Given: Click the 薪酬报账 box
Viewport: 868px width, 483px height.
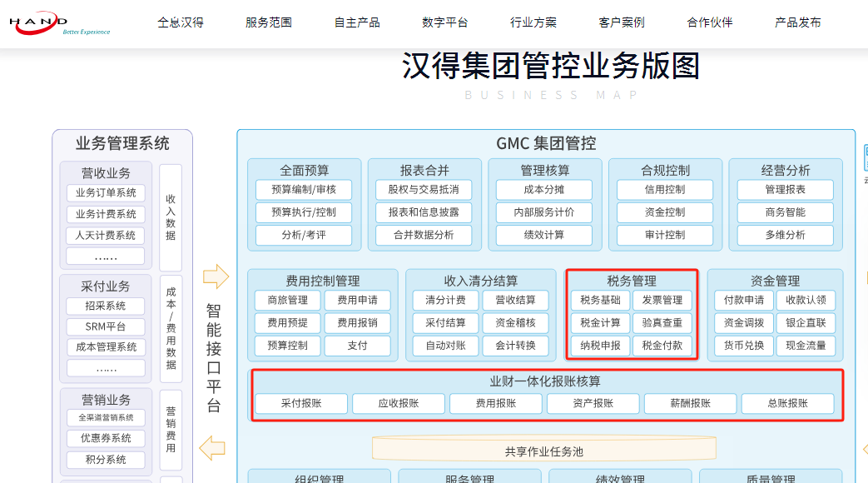Looking at the screenshot, I should coord(690,403).
